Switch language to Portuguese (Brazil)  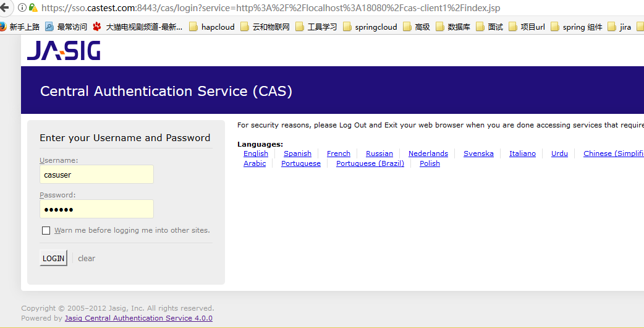coord(370,163)
